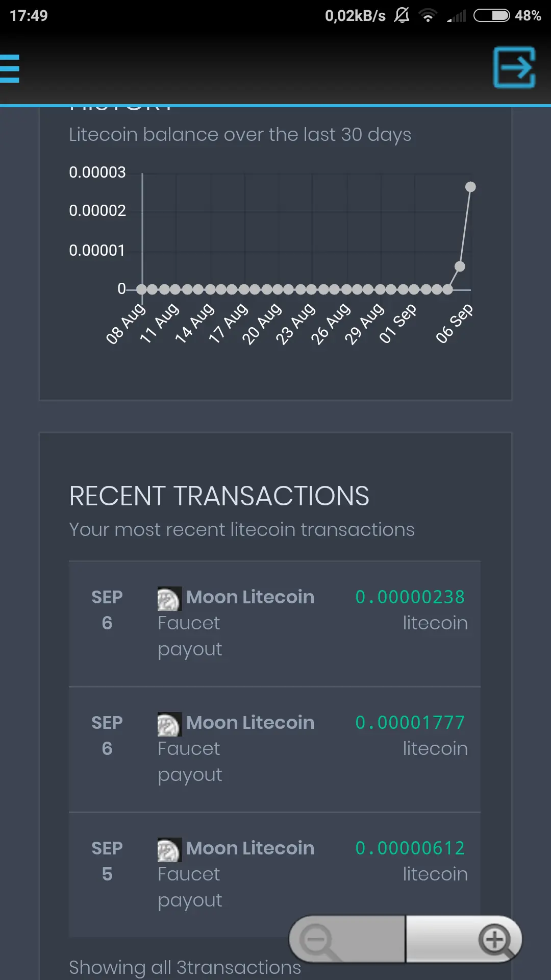
Task: Click the second-highest chart point near 0.00001
Action: (460, 266)
